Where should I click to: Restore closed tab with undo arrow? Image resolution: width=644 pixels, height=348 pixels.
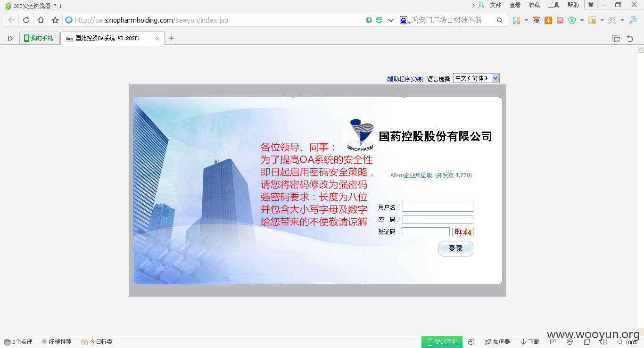[630, 39]
